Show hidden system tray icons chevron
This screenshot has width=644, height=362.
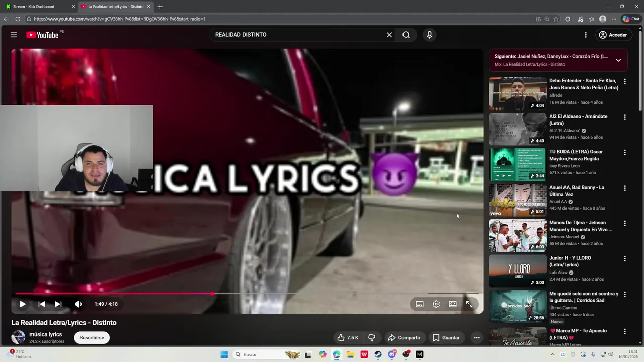pos(552,354)
